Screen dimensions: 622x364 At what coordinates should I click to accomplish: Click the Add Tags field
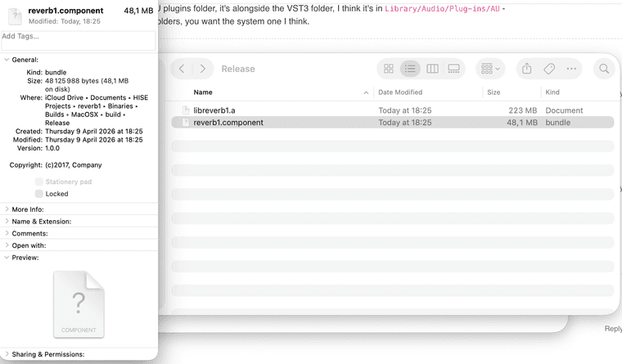(79, 40)
